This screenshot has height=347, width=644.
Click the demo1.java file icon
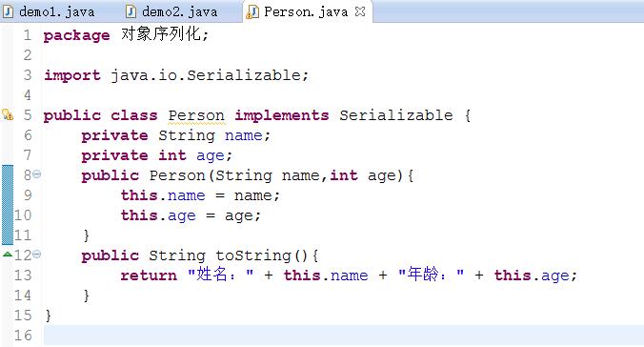(x=8, y=11)
